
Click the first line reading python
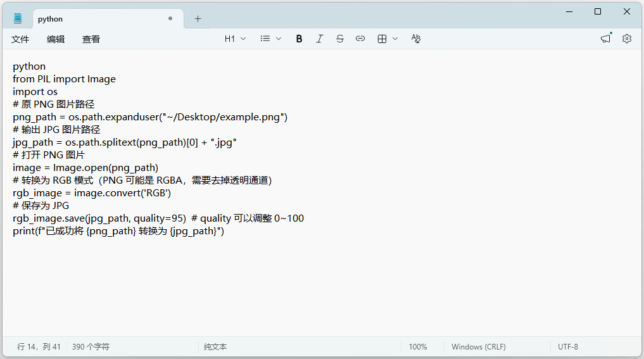(29, 66)
